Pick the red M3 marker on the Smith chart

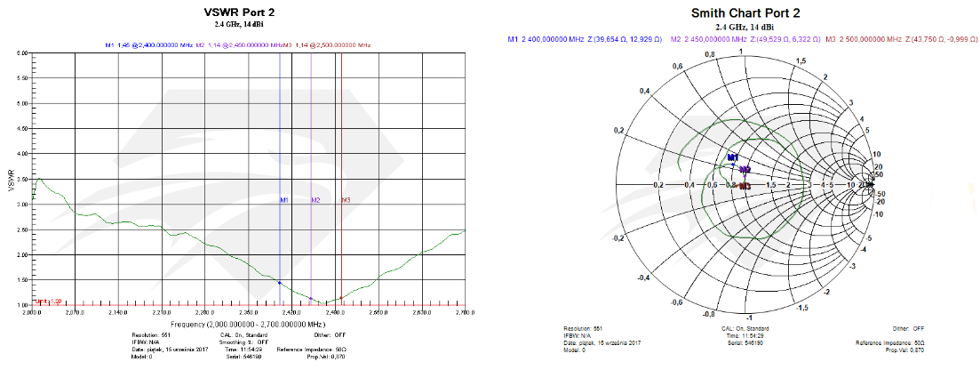pyautogui.click(x=745, y=186)
